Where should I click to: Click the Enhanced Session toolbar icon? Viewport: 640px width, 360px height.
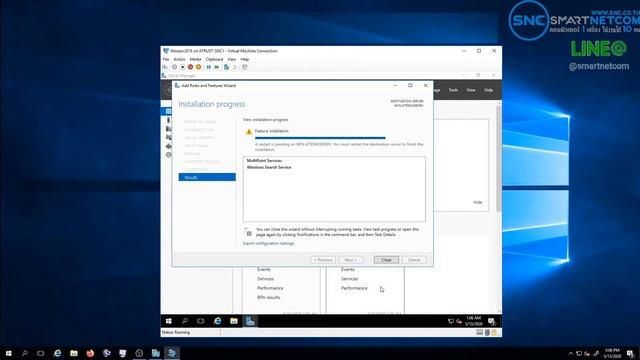[x=244, y=67]
